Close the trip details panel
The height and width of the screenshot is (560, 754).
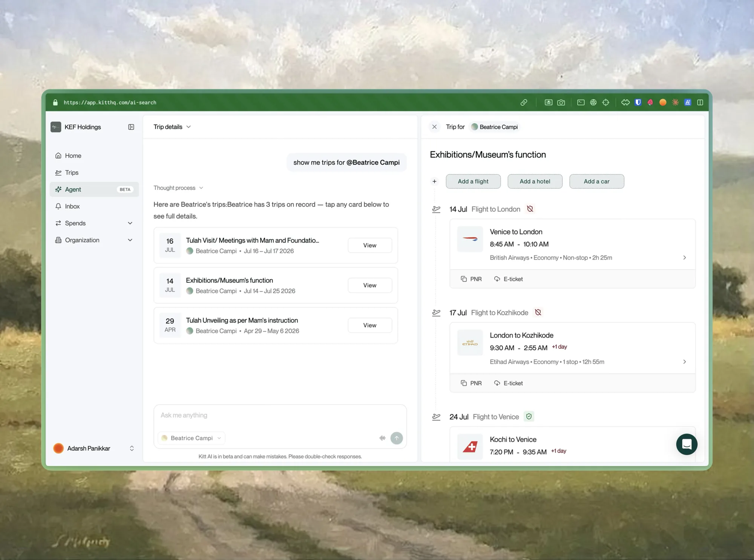[434, 127]
